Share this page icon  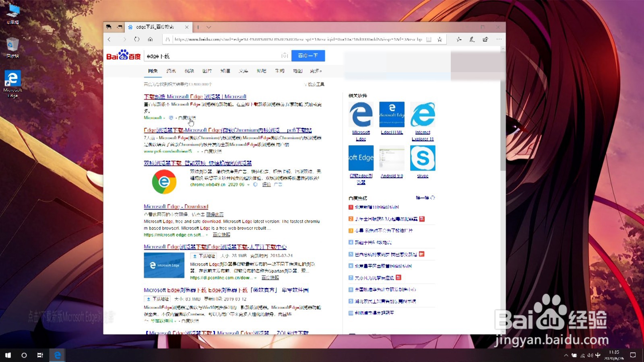[x=485, y=39]
